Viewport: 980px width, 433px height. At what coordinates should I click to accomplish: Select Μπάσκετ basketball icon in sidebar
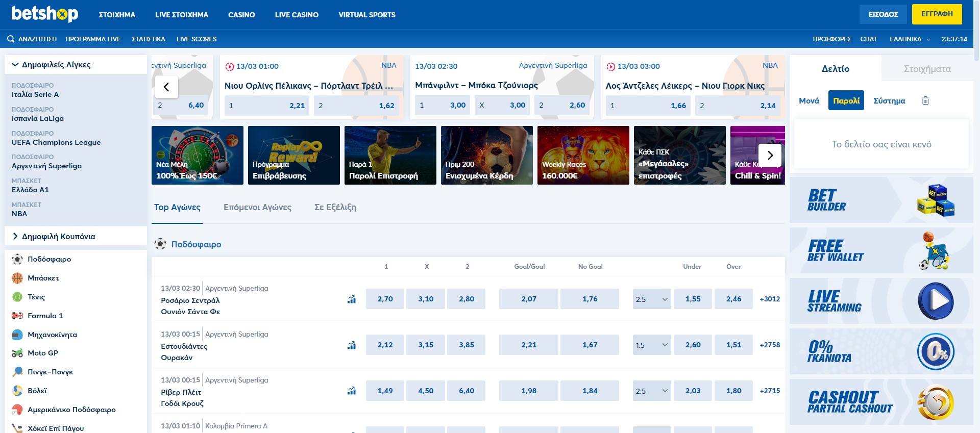pos(17,278)
